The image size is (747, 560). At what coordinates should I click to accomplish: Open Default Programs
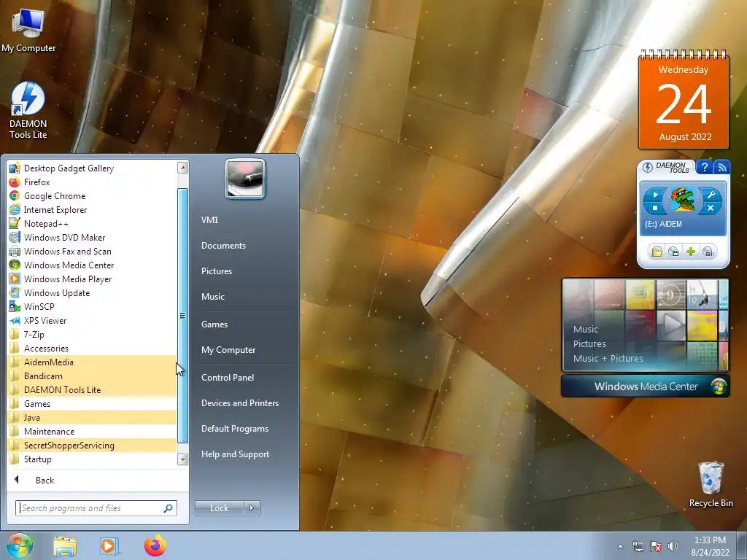(x=235, y=429)
